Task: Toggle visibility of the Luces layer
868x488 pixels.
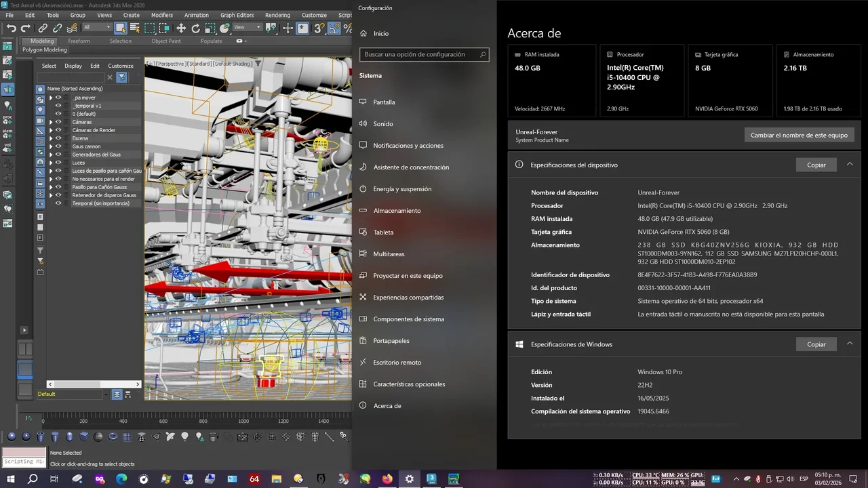Action: click(x=58, y=163)
